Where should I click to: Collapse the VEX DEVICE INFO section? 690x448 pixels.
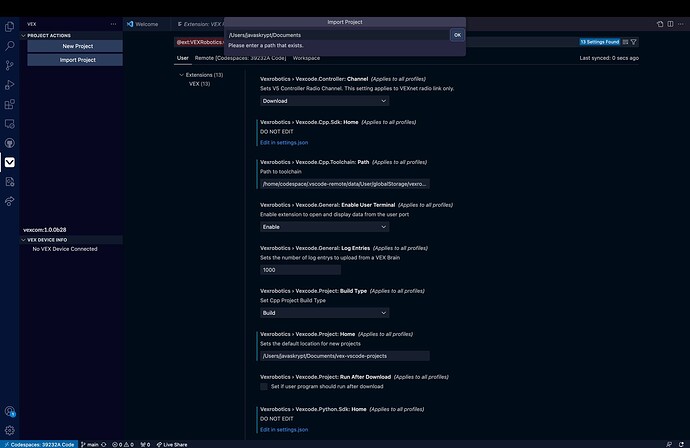coord(23,240)
